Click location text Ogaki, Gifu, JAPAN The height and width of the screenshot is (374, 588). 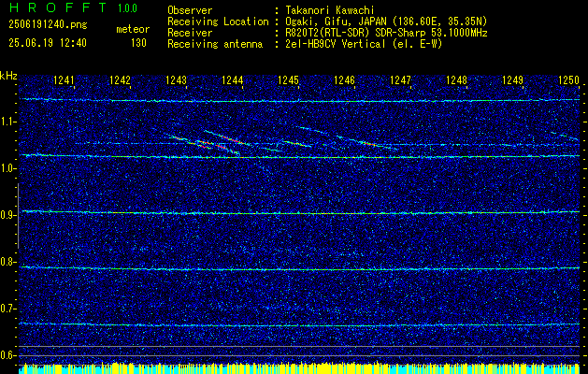[x=335, y=22]
